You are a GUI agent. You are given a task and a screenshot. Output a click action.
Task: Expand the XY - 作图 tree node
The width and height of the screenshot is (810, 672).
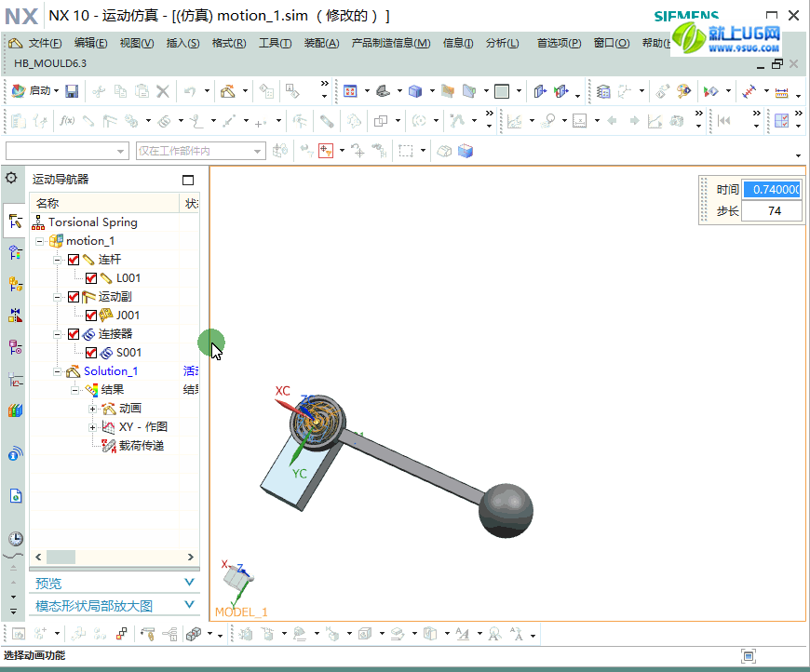(x=92, y=428)
